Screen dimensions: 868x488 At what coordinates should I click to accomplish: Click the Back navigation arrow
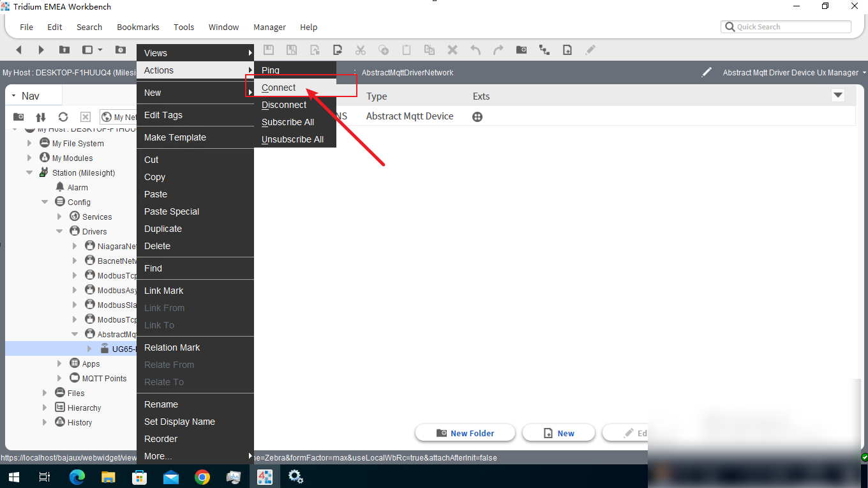click(x=19, y=50)
